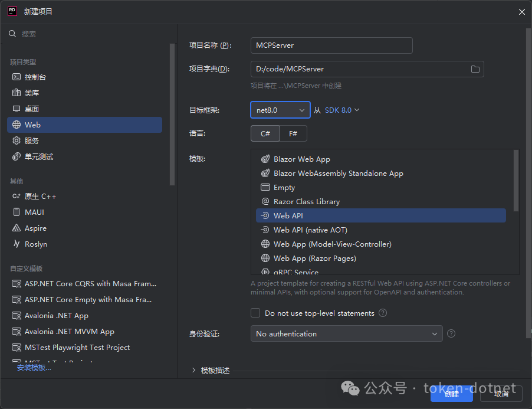Open the net8.0 target framework dropdown
The height and width of the screenshot is (409, 532).
point(280,110)
